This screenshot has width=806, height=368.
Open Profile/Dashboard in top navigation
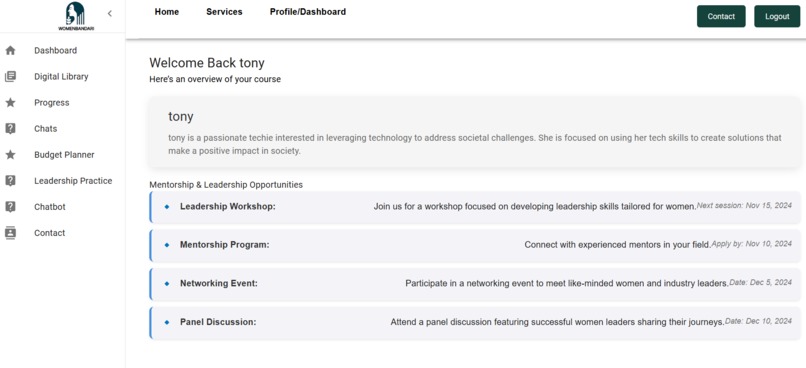[x=308, y=12]
